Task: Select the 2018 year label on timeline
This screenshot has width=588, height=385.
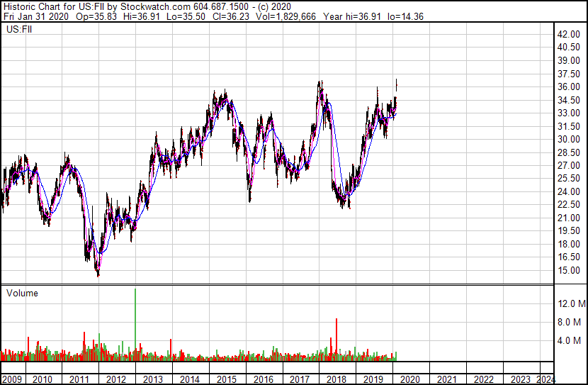Action: [337, 379]
